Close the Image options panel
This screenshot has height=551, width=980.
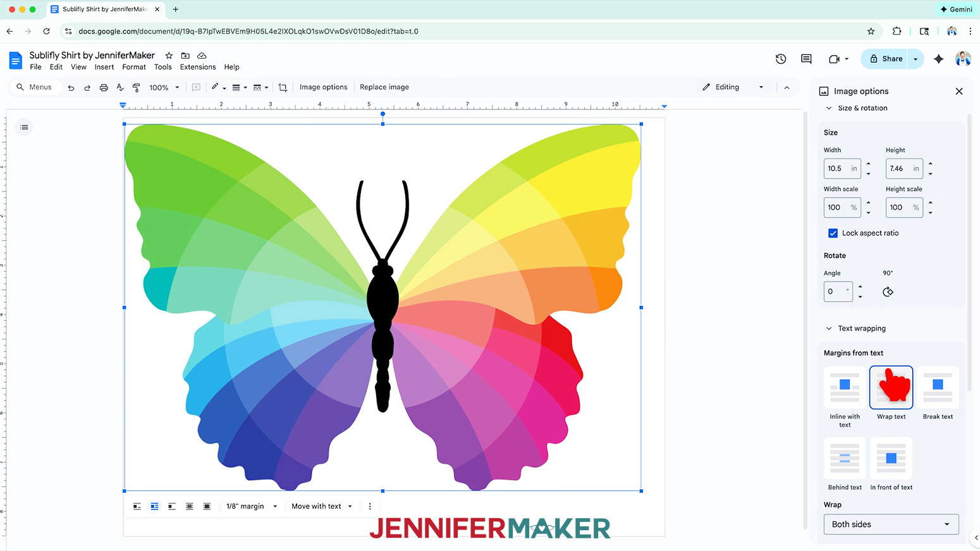(x=959, y=91)
